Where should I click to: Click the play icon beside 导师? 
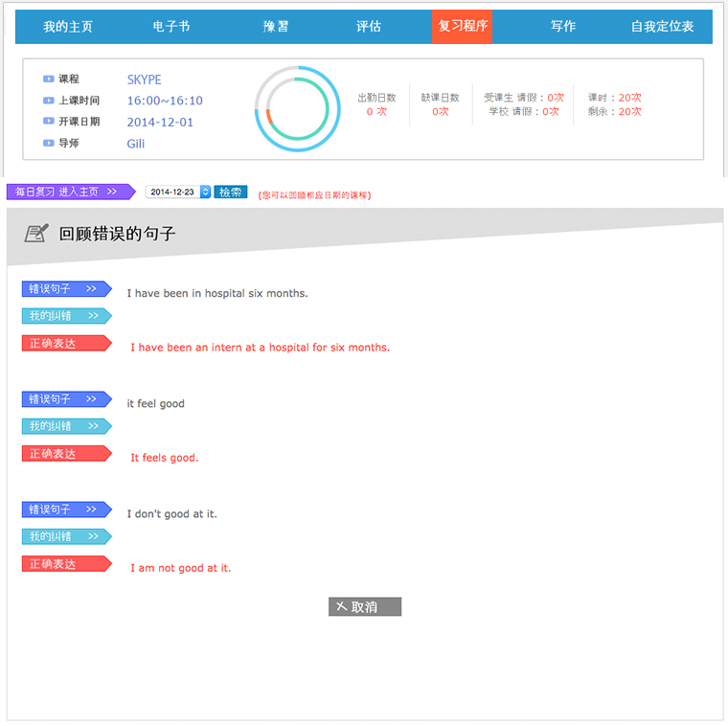click(48, 144)
